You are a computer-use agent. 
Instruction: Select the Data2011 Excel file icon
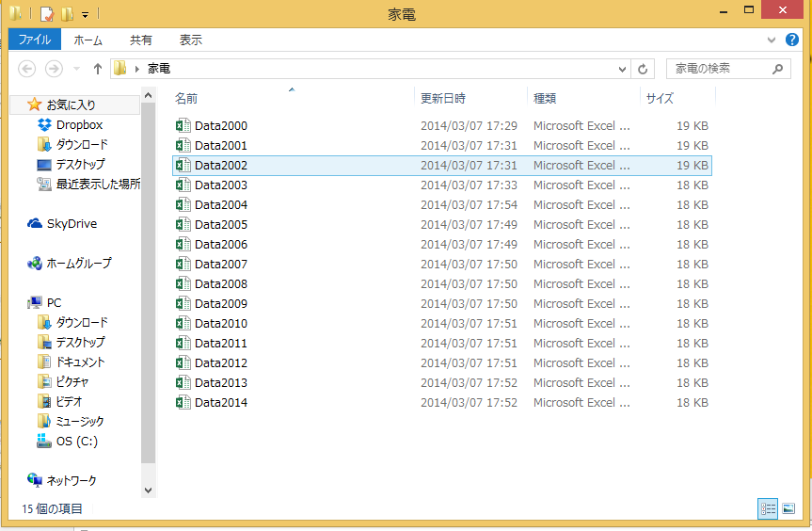click(183, 343)
